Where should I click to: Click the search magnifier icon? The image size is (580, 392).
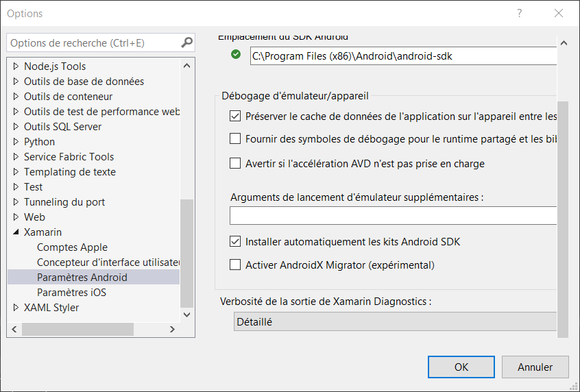point(186,42)
